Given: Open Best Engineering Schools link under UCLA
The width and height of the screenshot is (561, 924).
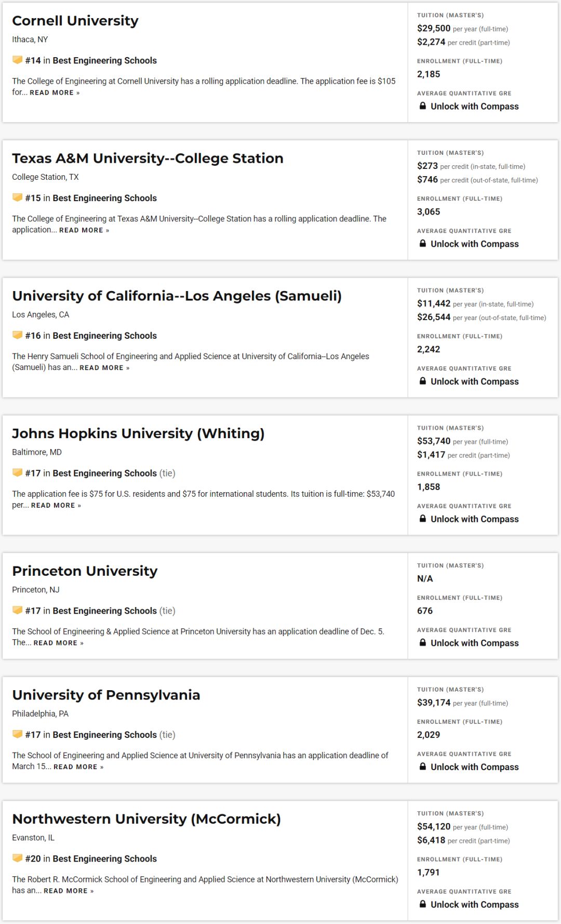Looking at the screenshot, I should [104, 336].
